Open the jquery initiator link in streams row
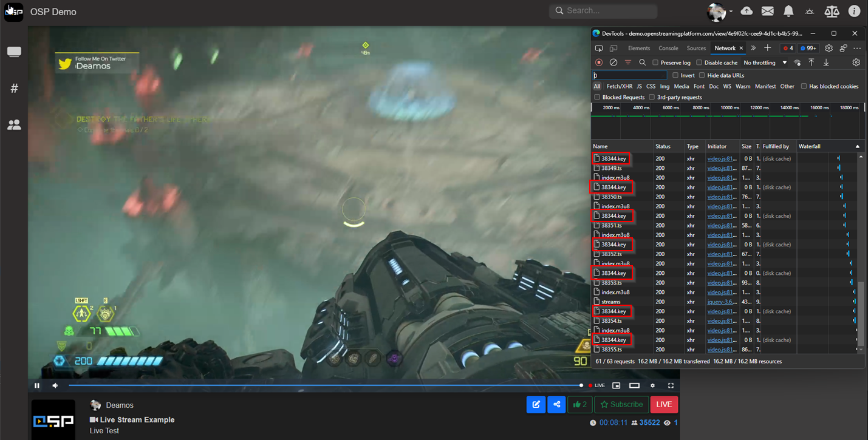 [722, 302]
